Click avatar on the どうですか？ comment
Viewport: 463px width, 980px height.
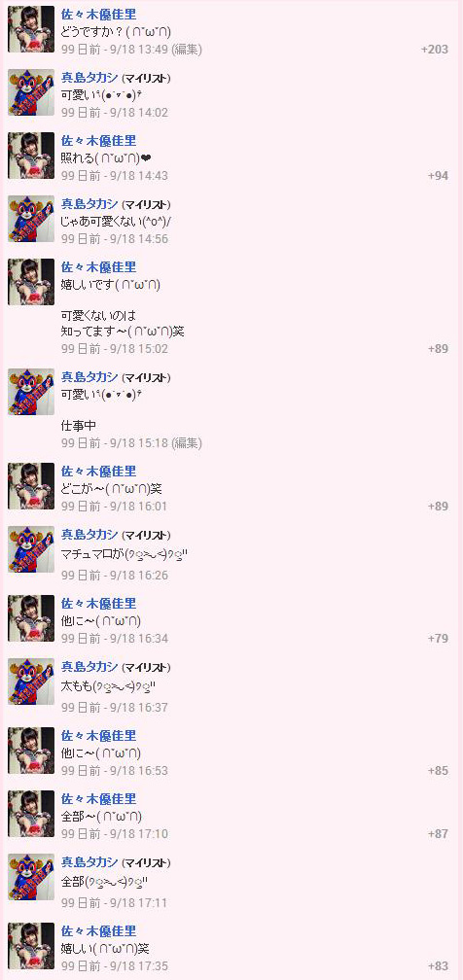click(x=31, y=29)
